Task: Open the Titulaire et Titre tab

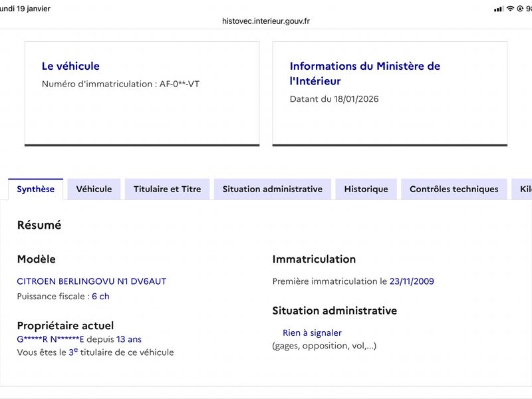Action: [167, 190]
